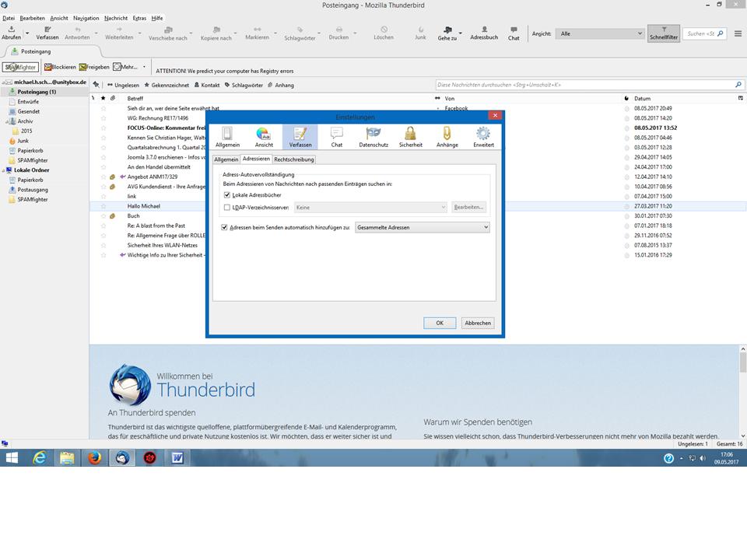Screen dimensions: 747x560
Task: Star the Hallo Michael message
Action: (x=103, y=206)
